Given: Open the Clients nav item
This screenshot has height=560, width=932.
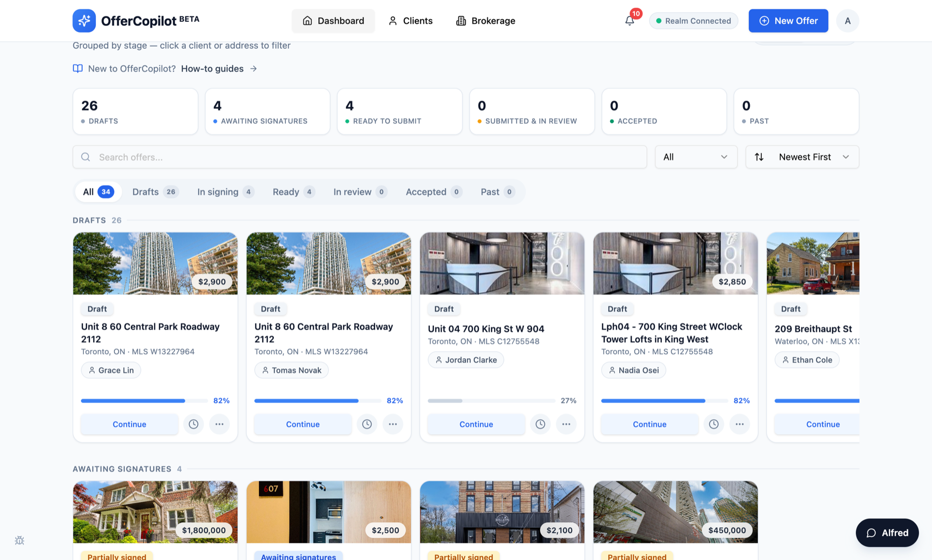Looking at the screenshot, I should click(411, 21).
